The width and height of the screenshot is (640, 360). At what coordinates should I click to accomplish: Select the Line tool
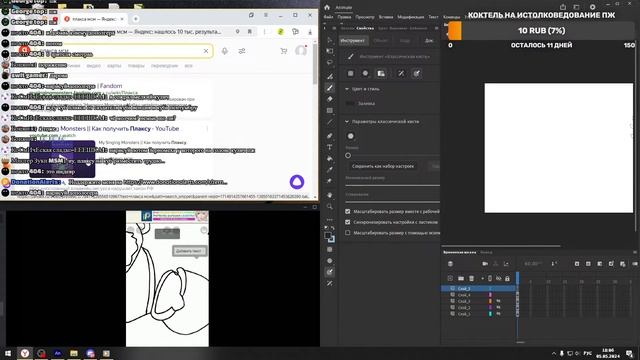pos(330,122)
